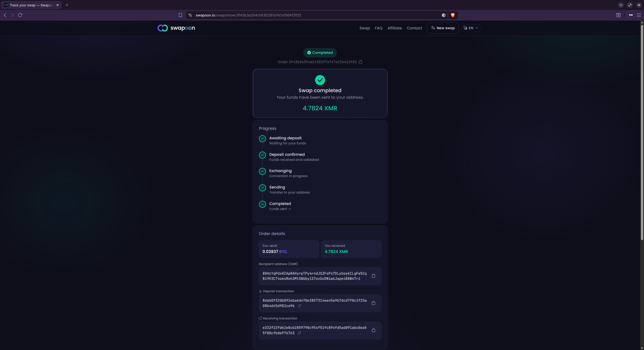View site information icon in address bar

click(190, 15)
